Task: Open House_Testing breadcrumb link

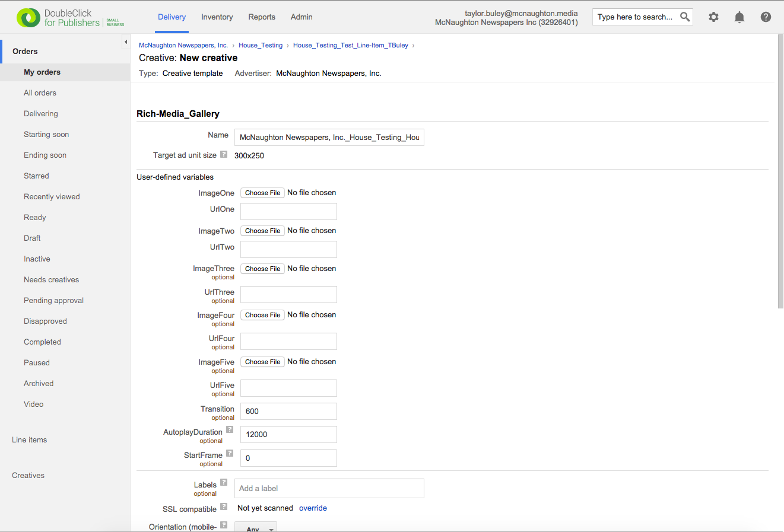Action: pyautogui.click(x=261, y=45)
